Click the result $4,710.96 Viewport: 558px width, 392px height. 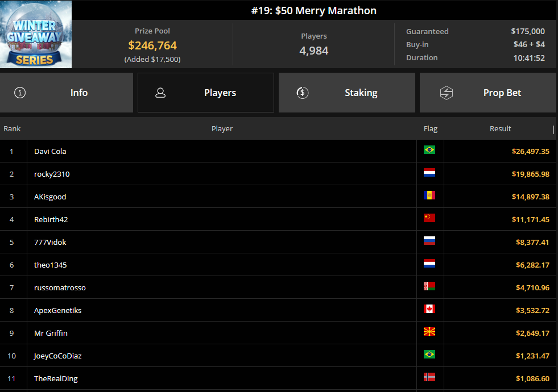point(532,288)
